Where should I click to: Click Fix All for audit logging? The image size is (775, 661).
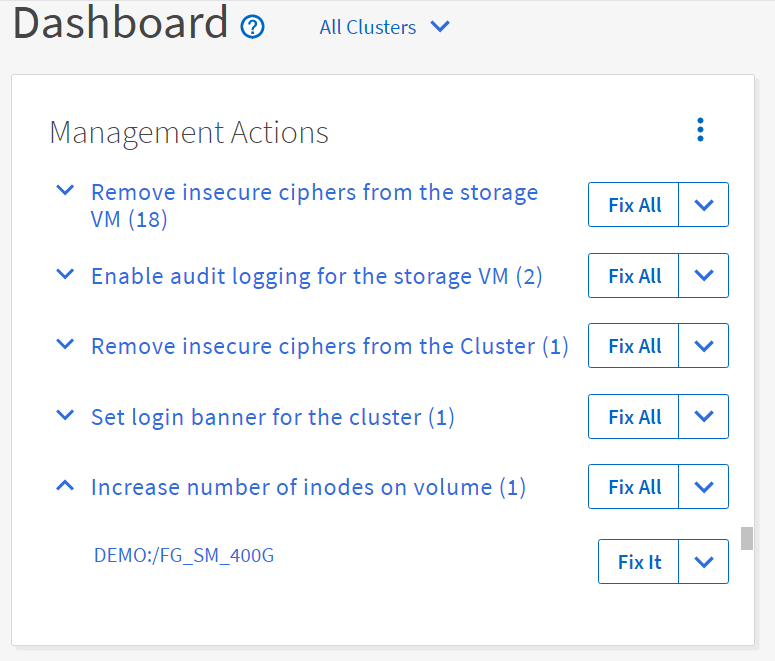coord(634,276)
